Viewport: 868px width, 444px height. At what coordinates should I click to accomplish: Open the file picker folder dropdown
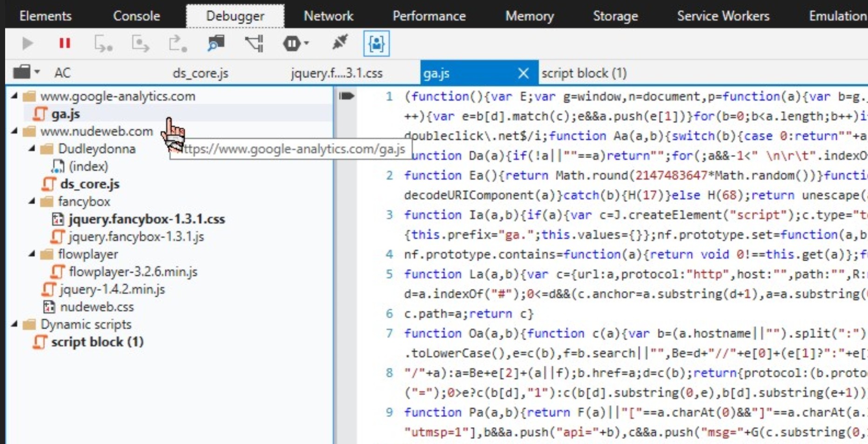point(26,72)
